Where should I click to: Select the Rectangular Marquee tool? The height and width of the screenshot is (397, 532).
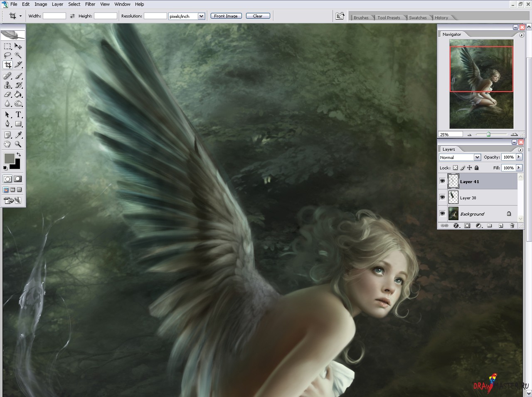point(7,46)
